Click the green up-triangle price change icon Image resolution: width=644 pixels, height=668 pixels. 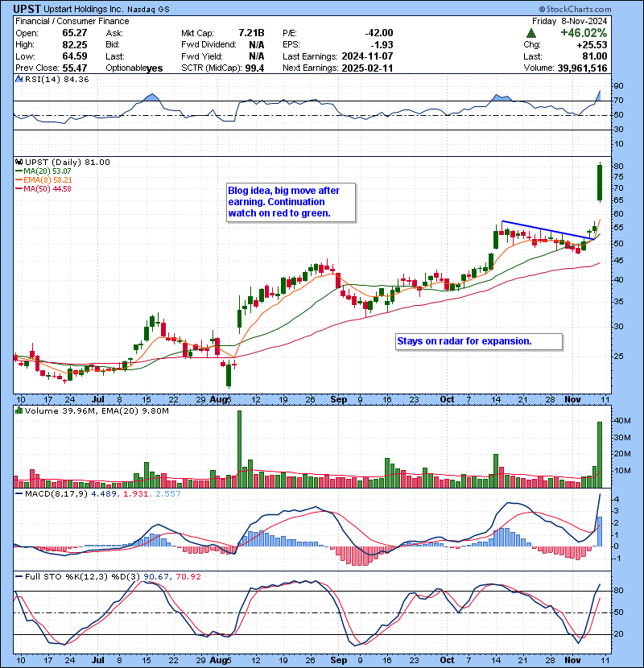[531, 33]
